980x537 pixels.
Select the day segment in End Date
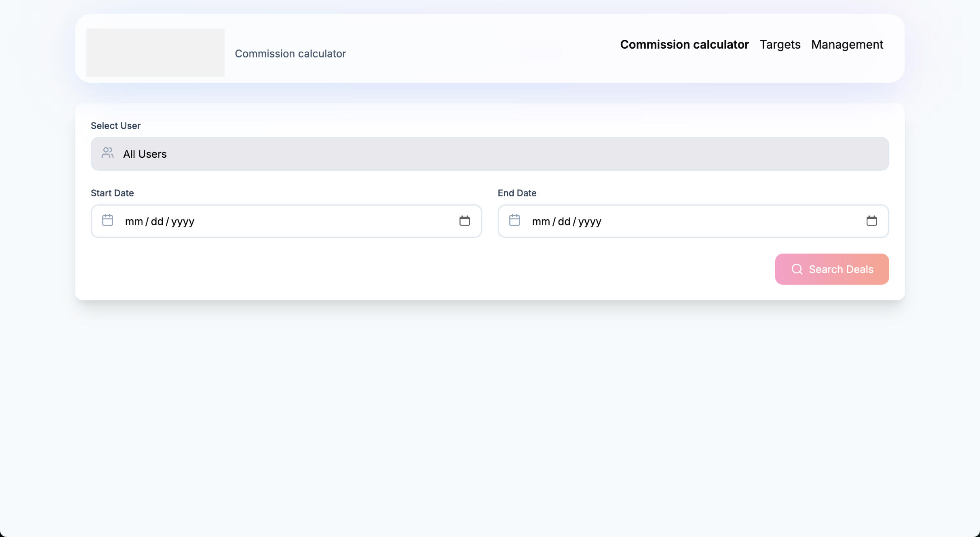pos(564,222)
